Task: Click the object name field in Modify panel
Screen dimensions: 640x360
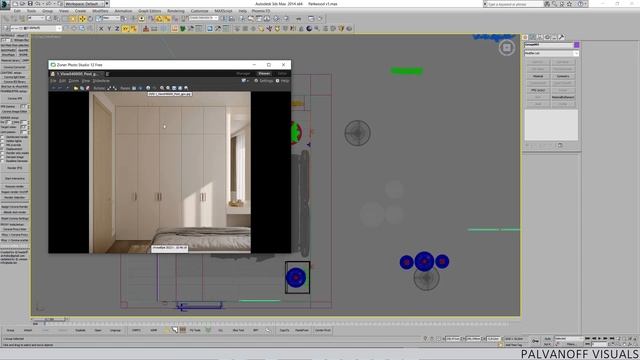Action: (x=549, y=44)
